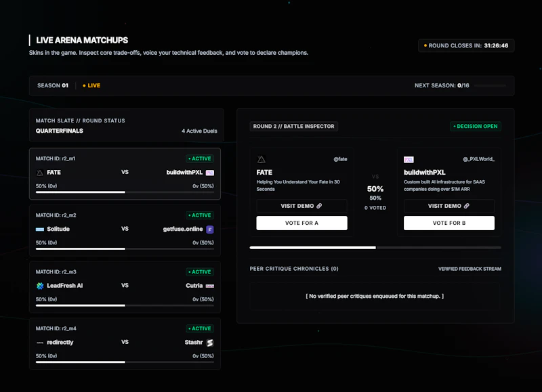Click the buildwithPXL logo in match r2_m1
Image resolution: width=542 pixels, height=392 pixels.
[x=210, y=173]
